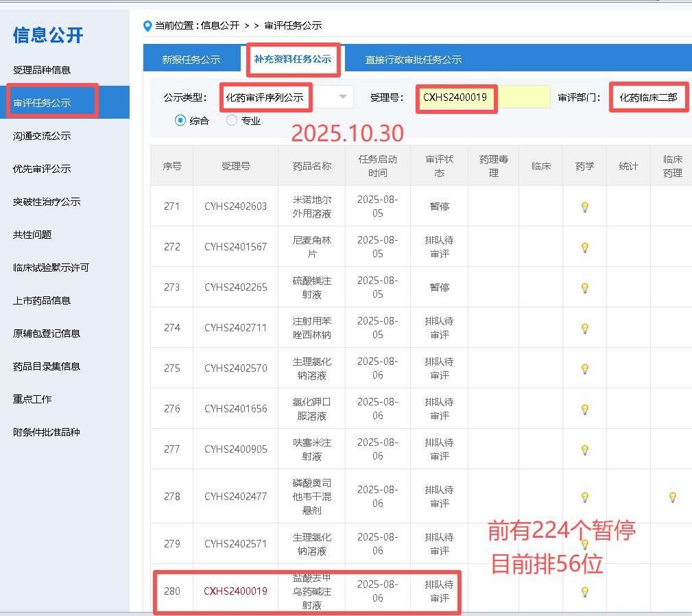Click 药学 lightbulb icon in row 273
Screen dimensions: 692x616
(585, 288)
